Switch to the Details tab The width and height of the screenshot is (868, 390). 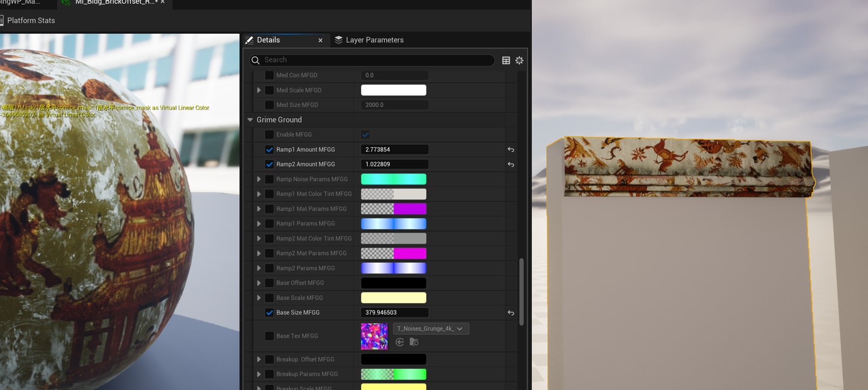click(286, 40)
